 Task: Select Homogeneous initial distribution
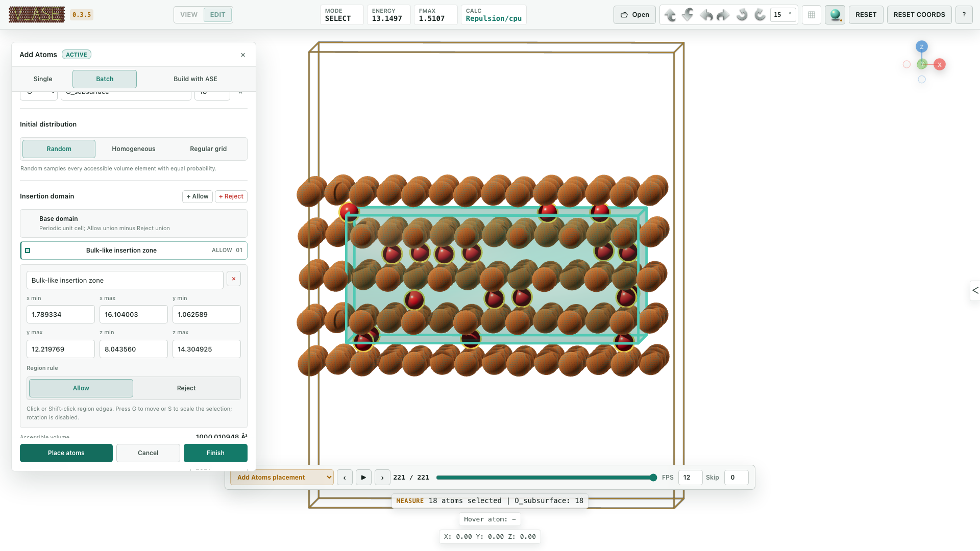pos(134,149)
